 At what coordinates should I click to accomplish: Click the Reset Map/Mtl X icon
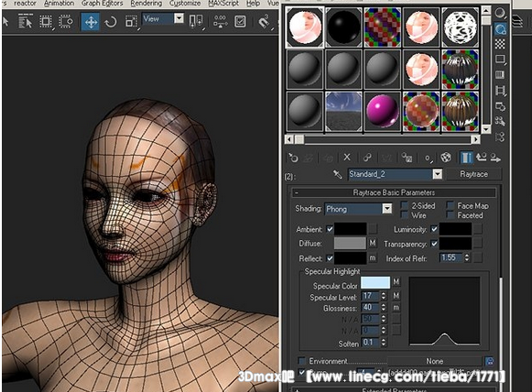click(x=347, y=158)
